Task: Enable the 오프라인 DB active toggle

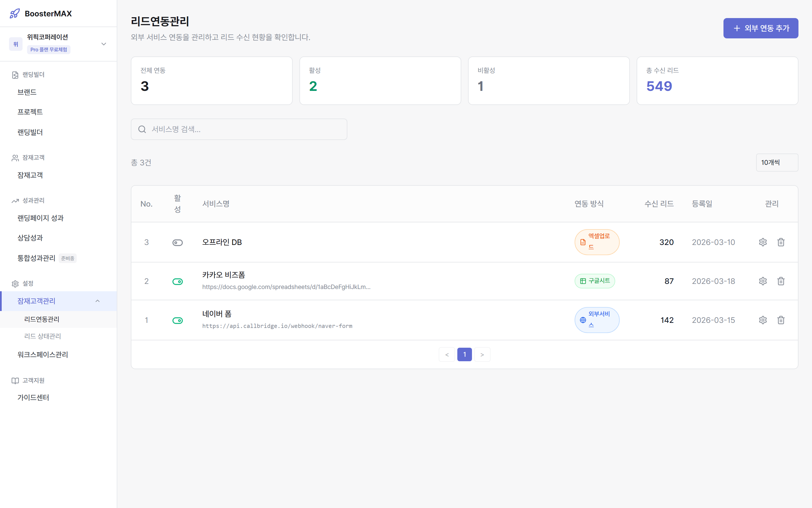Action: tap(178, 243)
